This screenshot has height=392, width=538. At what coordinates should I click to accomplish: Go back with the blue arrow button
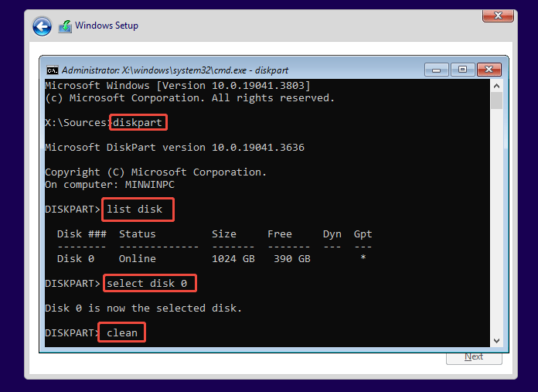42,26
